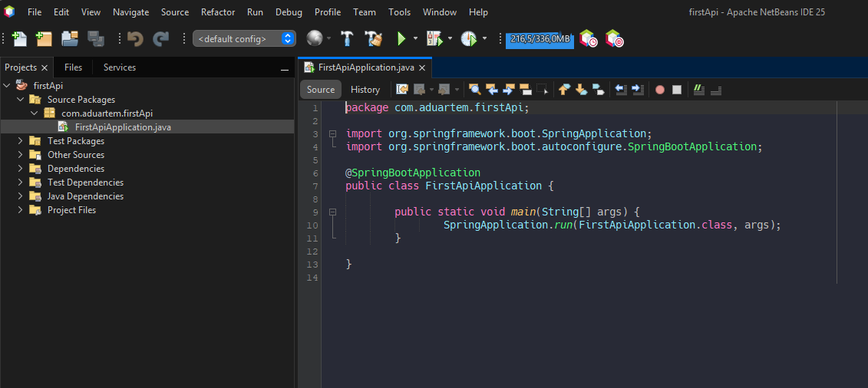
Task: Click the web browser globe icon
Action: (x=315, y=38)
